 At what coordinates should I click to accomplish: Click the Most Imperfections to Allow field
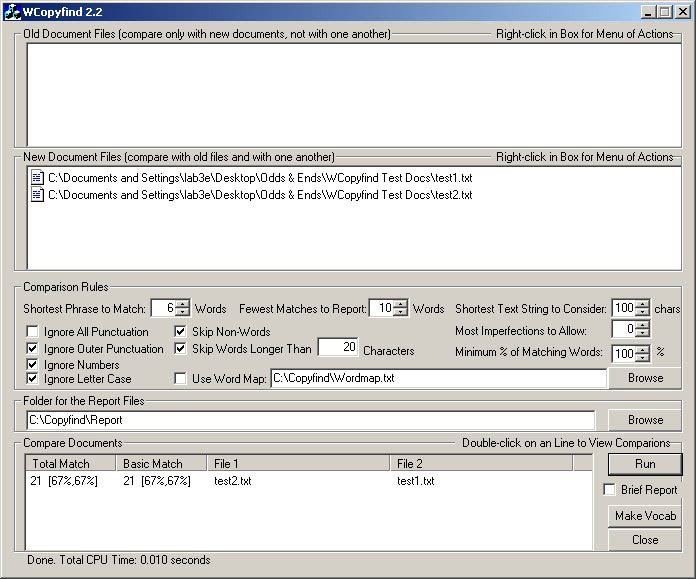pos(624,329)
